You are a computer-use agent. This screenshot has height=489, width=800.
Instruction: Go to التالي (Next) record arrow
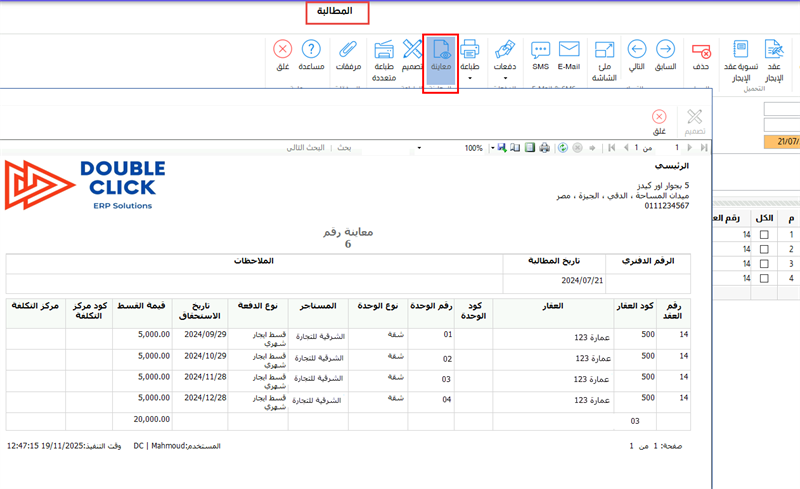click(636, 56)
